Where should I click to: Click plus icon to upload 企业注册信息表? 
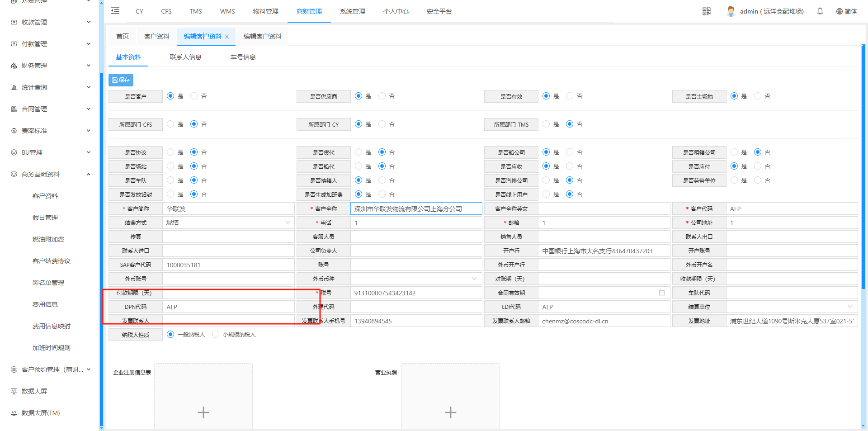point(203,412)
